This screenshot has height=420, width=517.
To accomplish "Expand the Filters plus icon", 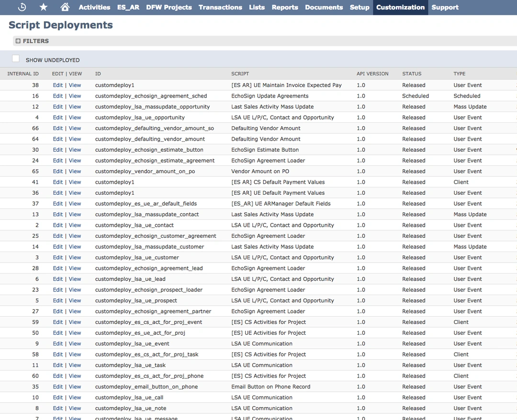I will click(x=18, y=41).
